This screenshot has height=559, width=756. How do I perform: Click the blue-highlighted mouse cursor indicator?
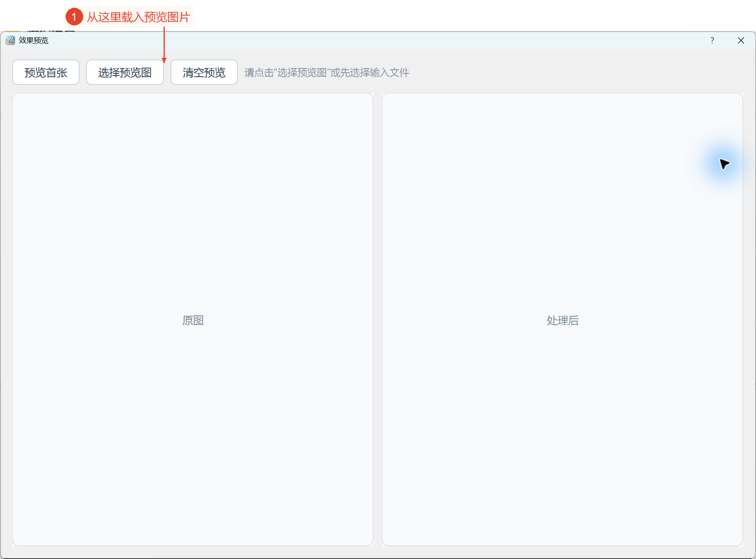pyautogui.click(x=724, y=164)
